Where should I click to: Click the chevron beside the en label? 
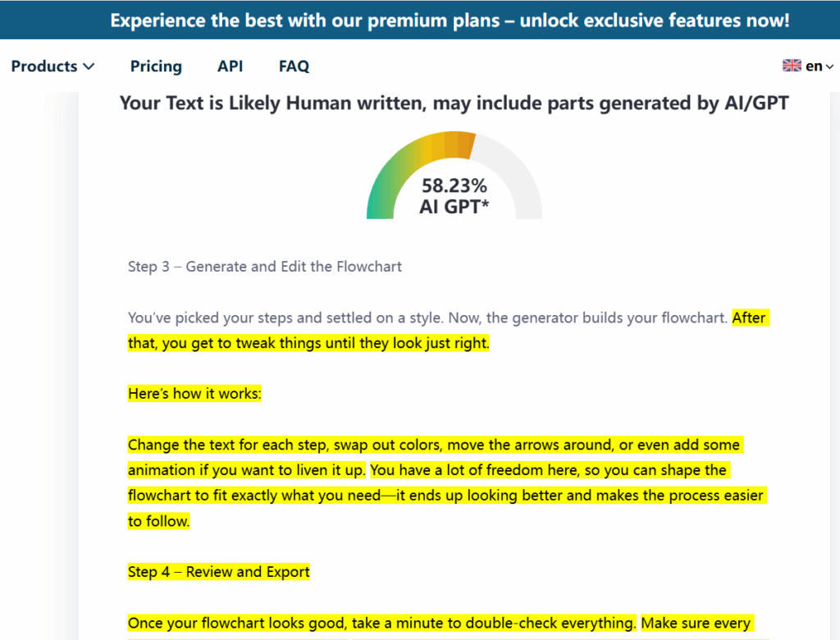click(829, 66)
